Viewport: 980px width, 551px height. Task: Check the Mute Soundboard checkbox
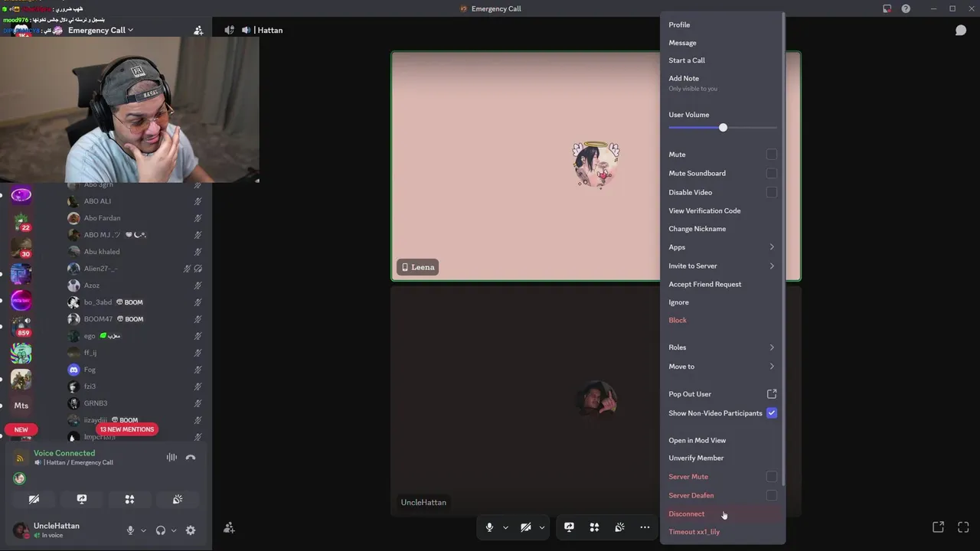tap(772, 173)
